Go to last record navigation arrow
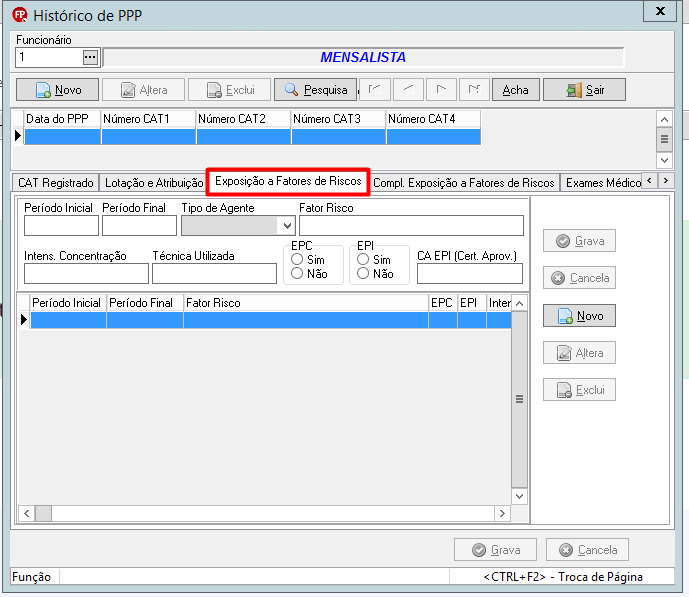 click(x=474, y=90)
